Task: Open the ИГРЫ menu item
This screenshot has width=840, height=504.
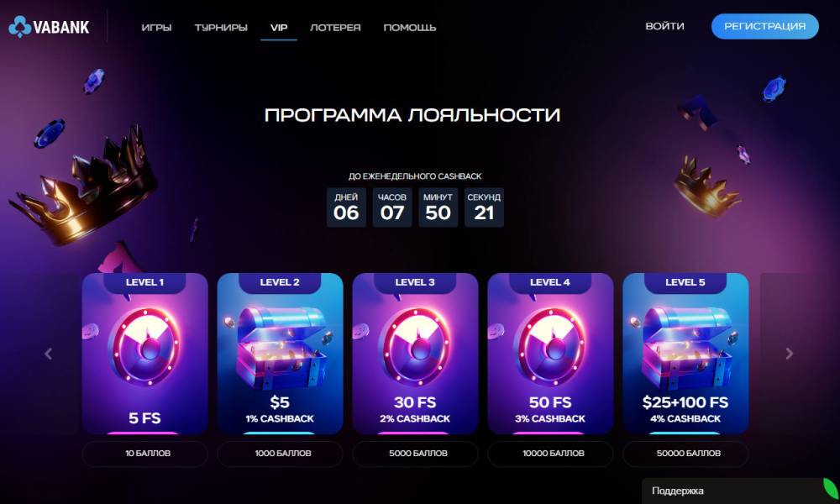Action: [x=156, y=28]
